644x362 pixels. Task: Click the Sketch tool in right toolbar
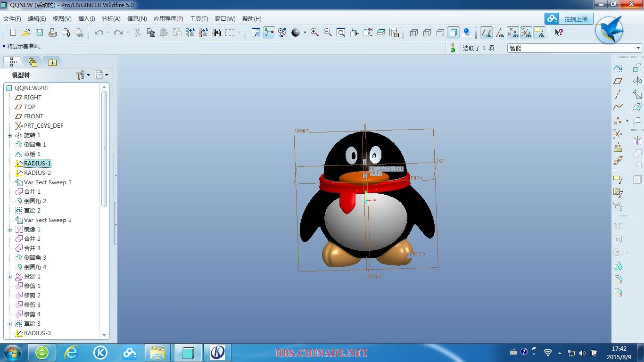618,68
